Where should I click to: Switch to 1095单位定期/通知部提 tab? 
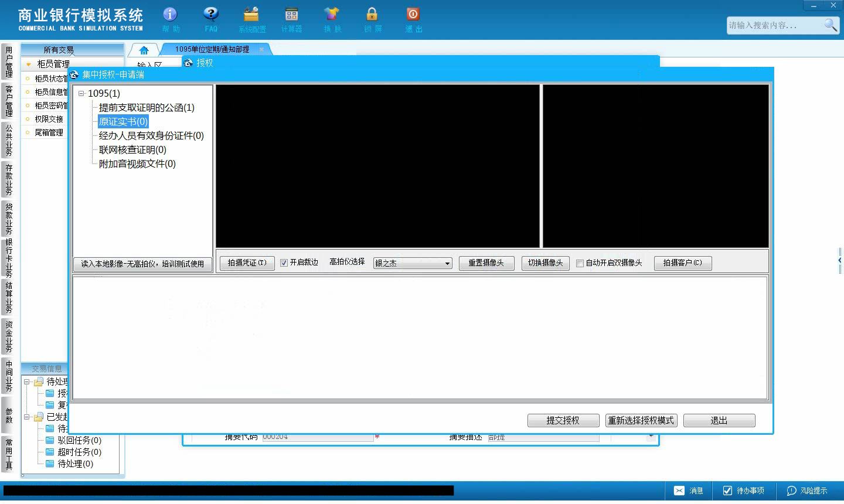tap(212, 49)
